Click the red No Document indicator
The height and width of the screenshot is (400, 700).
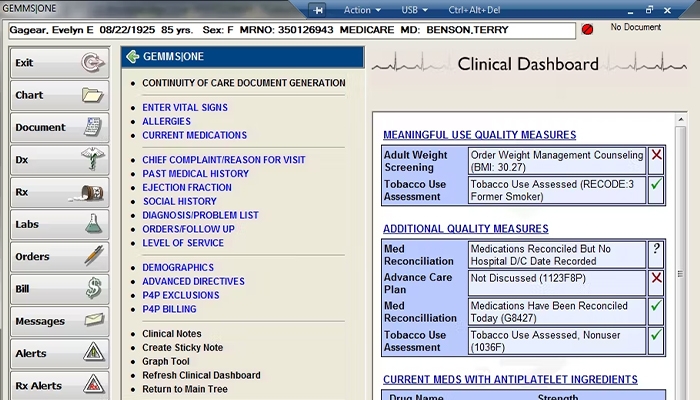588,29
